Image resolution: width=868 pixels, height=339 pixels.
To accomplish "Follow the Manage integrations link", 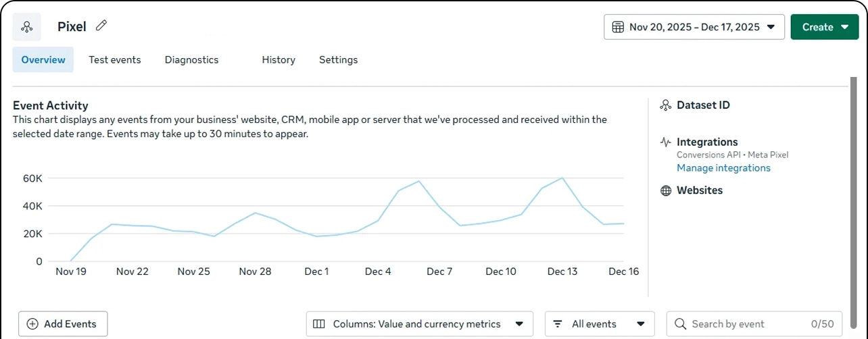I will (x=723, y=168).
